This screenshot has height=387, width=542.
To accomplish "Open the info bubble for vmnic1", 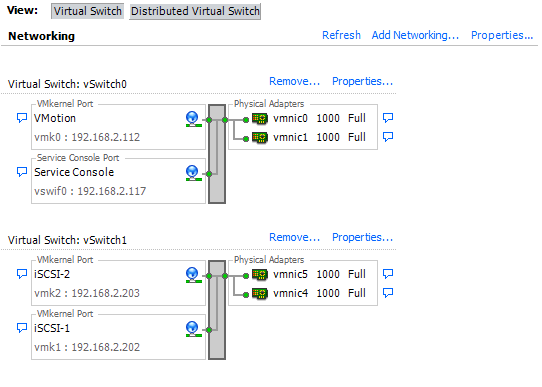I will point(388,137).
